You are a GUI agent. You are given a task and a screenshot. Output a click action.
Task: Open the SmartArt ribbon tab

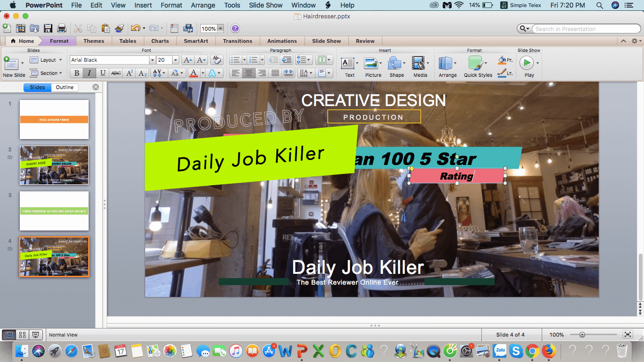pos(196,41)
